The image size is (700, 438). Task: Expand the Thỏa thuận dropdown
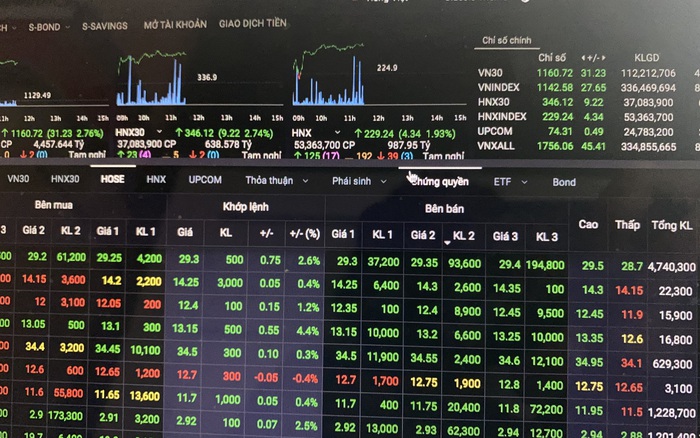(x=276, y=181)
